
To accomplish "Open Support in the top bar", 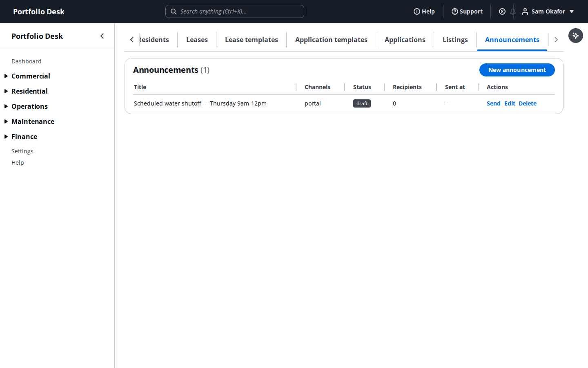I will pos(467,11).
